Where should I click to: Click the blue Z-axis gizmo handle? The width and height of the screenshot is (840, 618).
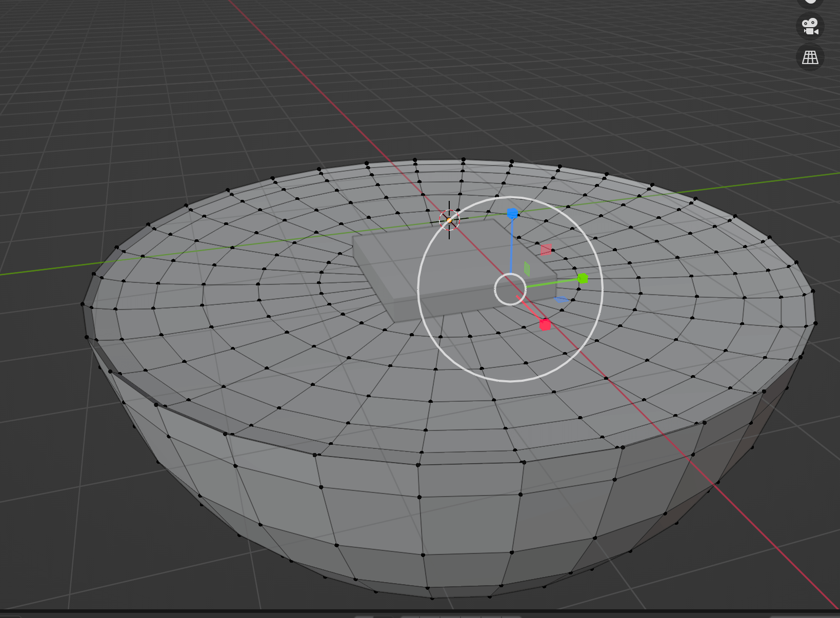point(512,213)
